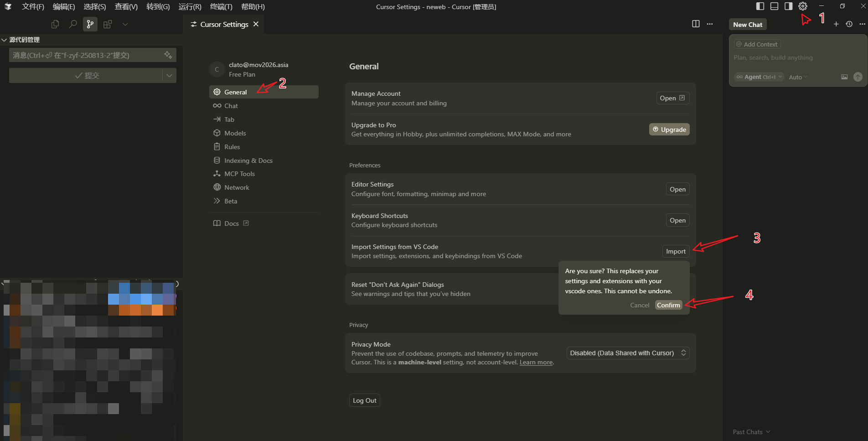Attach an image to chat
This screenshot has height=441, width=868.
tap(844, 77)
